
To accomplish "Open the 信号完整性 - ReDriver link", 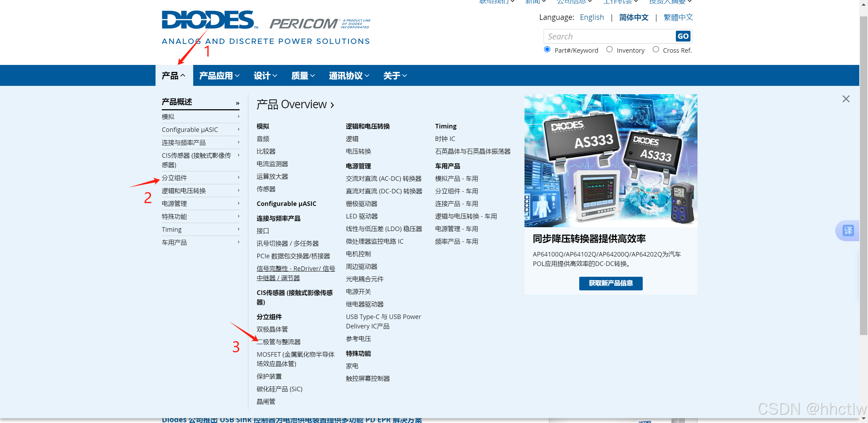I will 296,273.
